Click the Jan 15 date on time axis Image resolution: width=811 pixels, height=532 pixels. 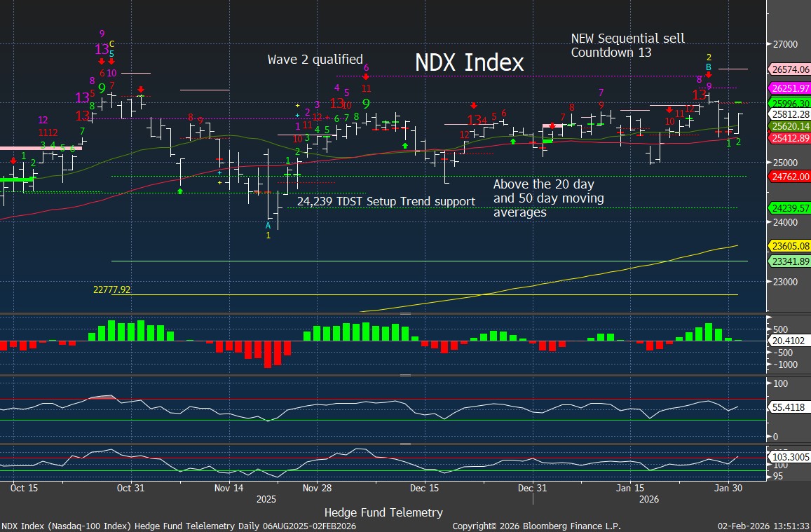(631, 488)
